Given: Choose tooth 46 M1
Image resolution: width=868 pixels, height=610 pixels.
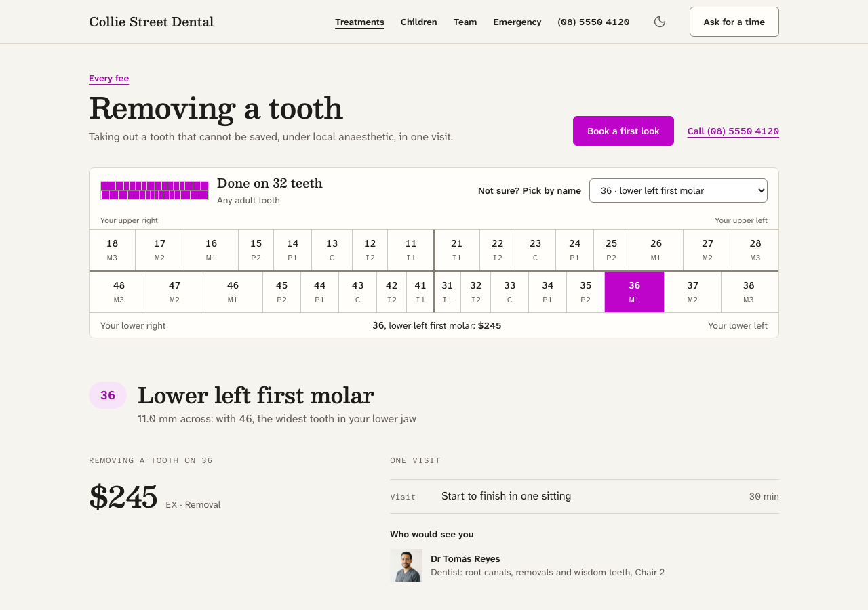Looking at the screenshot, I should point(233,292).
